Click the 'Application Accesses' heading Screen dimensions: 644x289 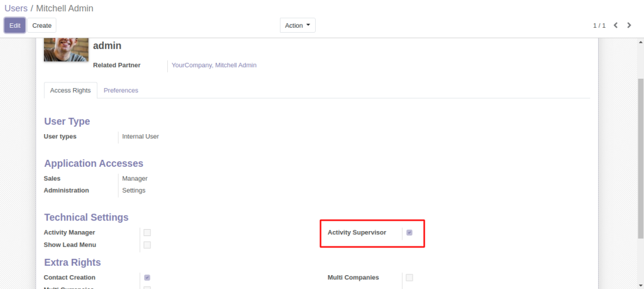point(94,163)
